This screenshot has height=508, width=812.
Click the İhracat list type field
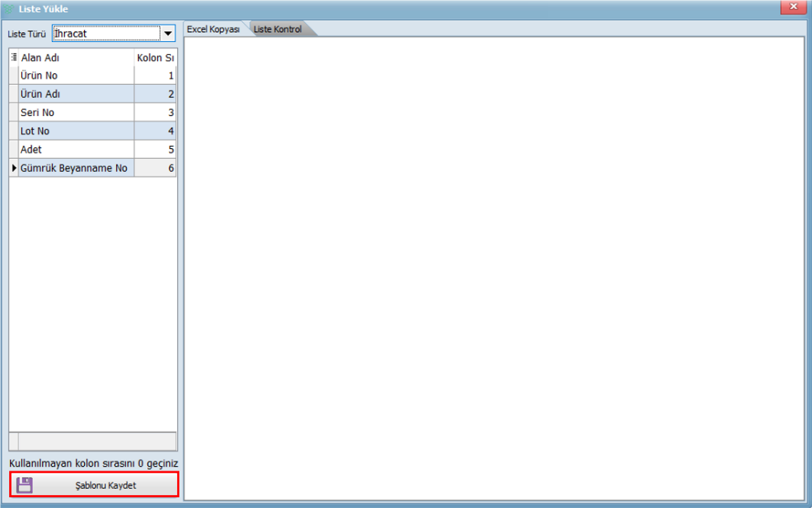tap(106, 34)
